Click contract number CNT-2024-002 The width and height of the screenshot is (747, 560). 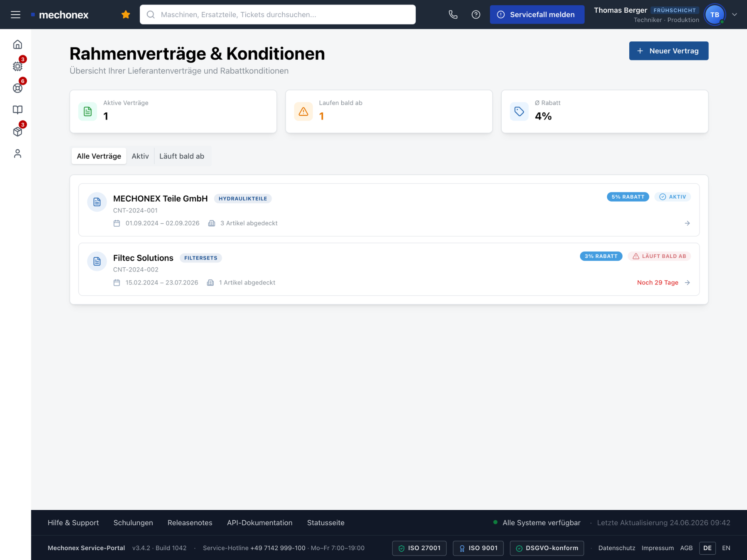(x=136, y=270)
